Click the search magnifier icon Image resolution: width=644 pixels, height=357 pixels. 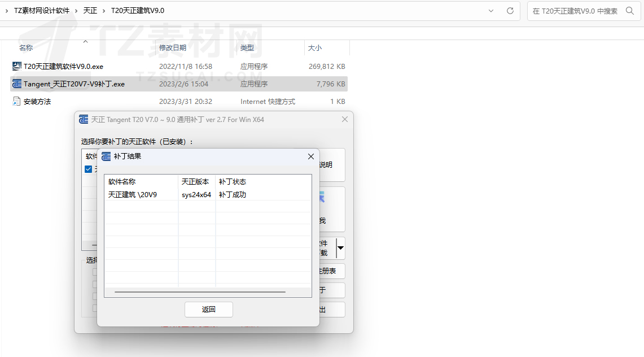(630, 11)
